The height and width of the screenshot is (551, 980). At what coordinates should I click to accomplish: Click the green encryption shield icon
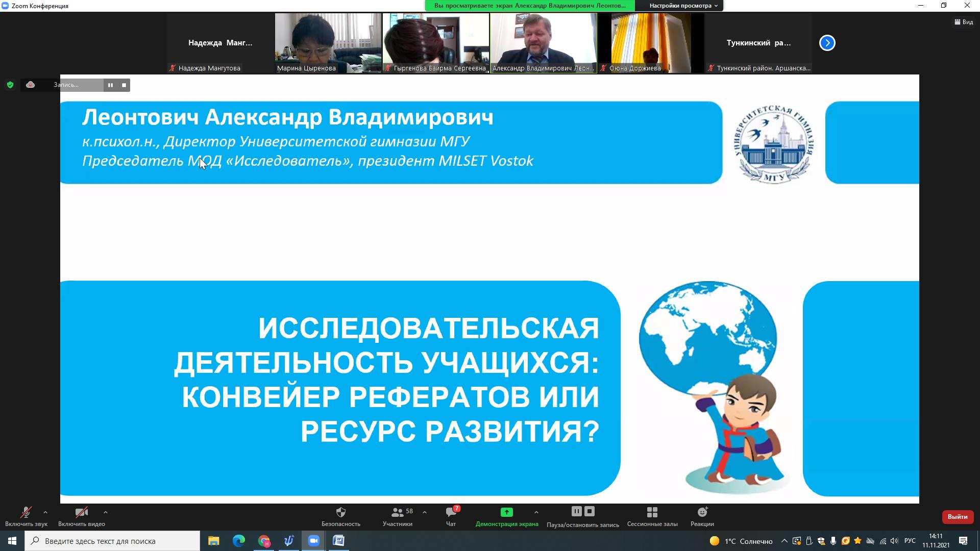pyautogui.click(x=10, y=85)
